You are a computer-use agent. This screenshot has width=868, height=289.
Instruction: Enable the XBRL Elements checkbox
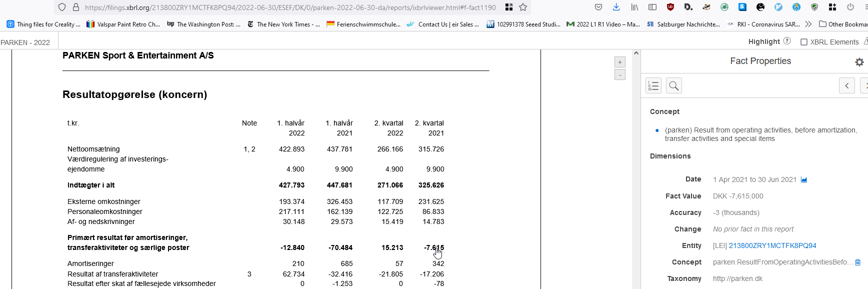pyautogui.click(x=804, y=42)
